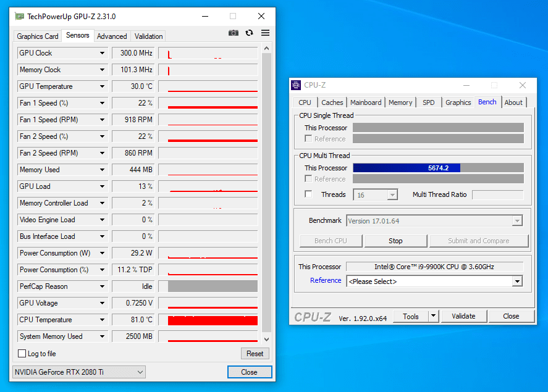
Task: Click the 29.2 W power value
Action: click(x=133, y=253)
